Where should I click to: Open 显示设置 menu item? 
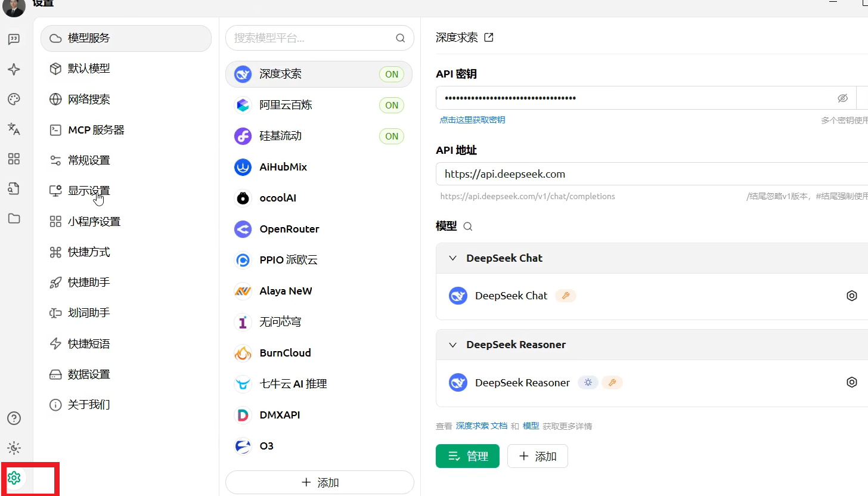[x=126, y=191]
